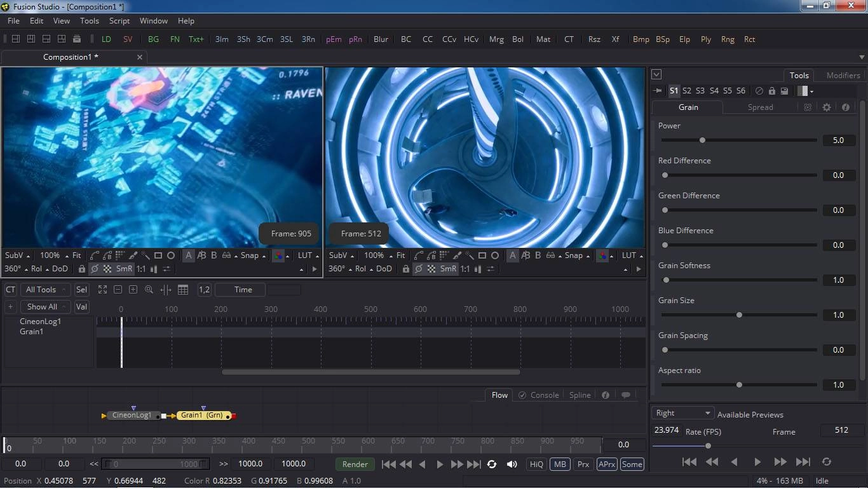Add a Merge tool via Mrg
The width and height of the screenshot is (868, 488).
coord(496,39)
